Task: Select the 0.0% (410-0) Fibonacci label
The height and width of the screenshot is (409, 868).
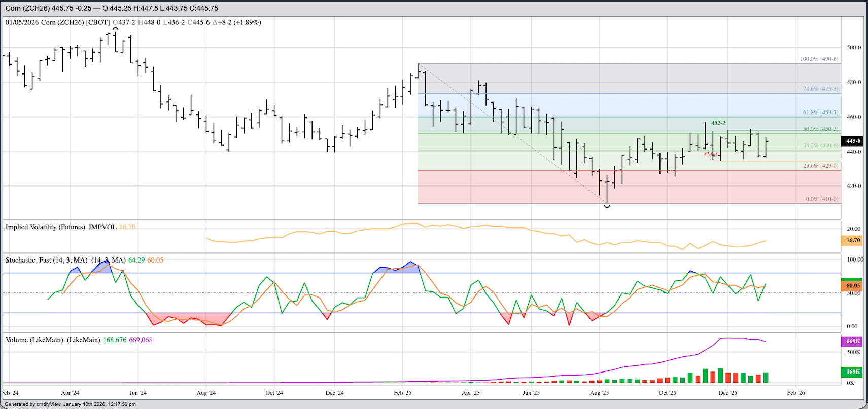Action: (822, 199)
